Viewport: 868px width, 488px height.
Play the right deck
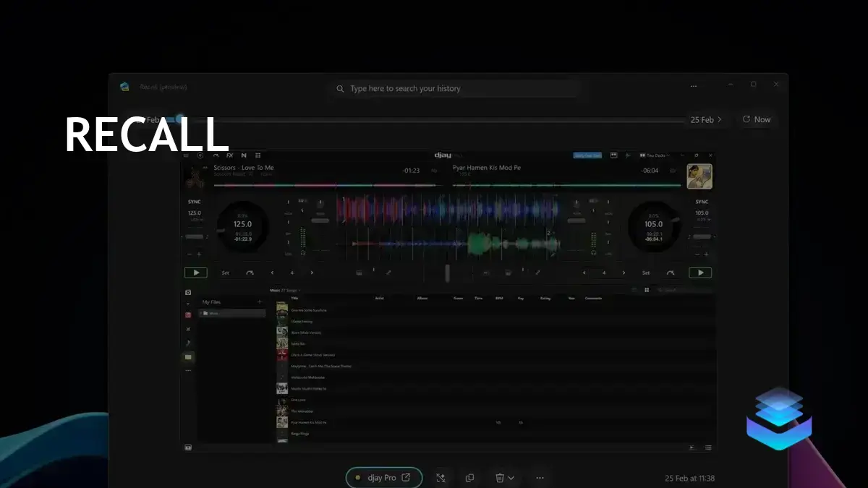tap(699, 273)
